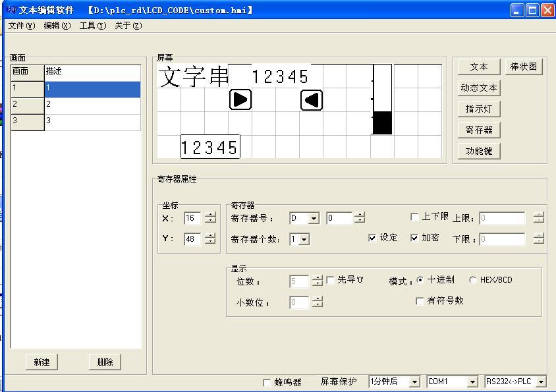Select the HEX/BCD mode radio button
Viewport: 556px width, 392px height.
click(x=472, y=279)
